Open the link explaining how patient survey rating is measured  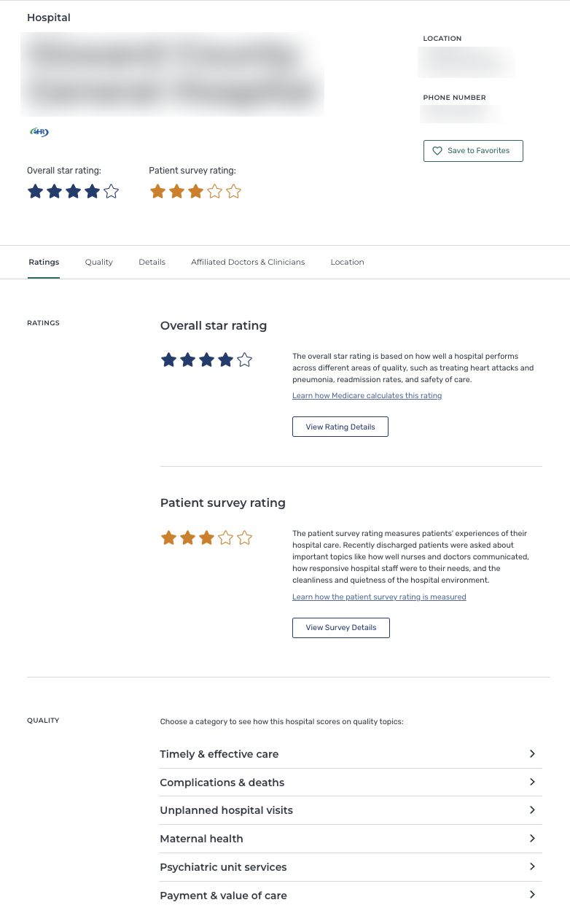tap(378, 597)
